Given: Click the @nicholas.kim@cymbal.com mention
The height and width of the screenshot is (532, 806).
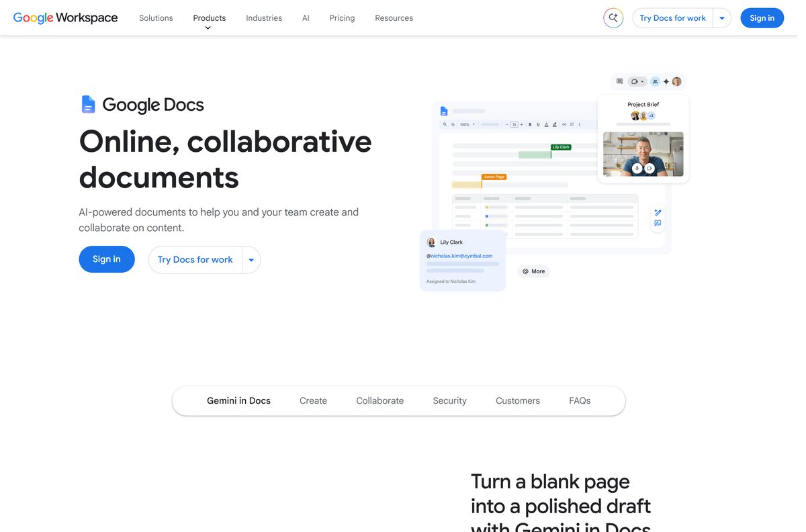Looking at the screenshot, I should 459,256.
